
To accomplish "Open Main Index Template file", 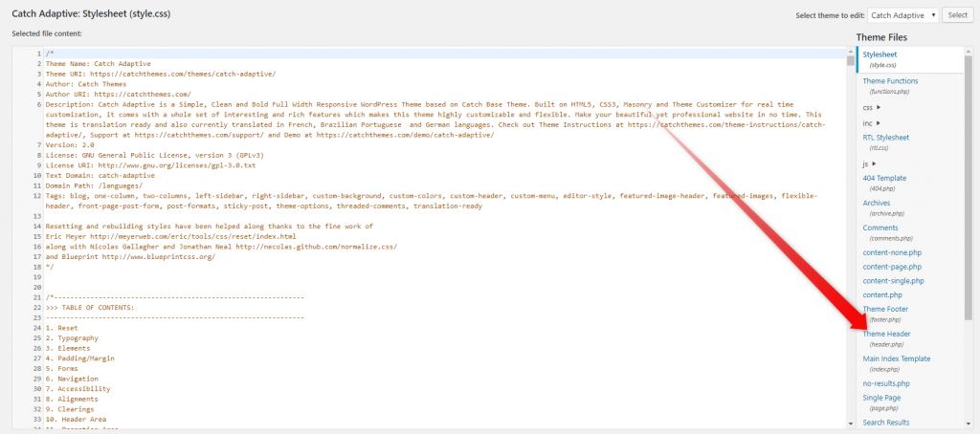I will tap(897, 359).
